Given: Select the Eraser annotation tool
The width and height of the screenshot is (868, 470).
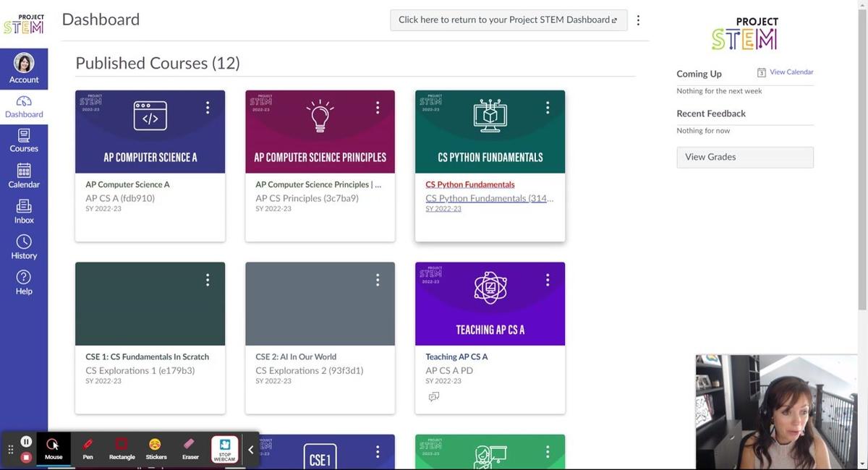Looking at the screenshot, I should tap(190, 448).
